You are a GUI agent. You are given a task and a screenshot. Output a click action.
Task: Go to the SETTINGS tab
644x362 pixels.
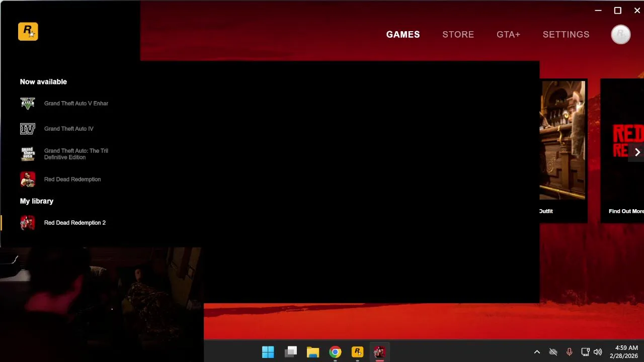[x=566, y=35]
